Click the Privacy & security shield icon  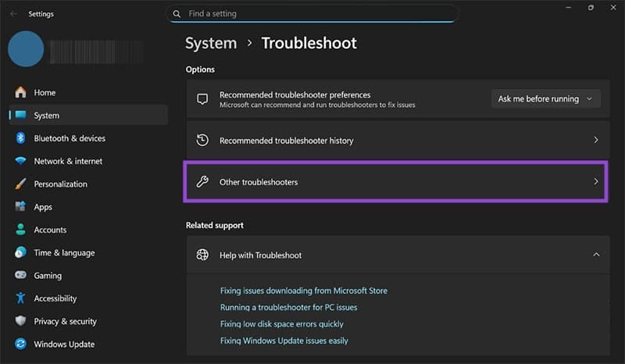click(x=20, y=321)
